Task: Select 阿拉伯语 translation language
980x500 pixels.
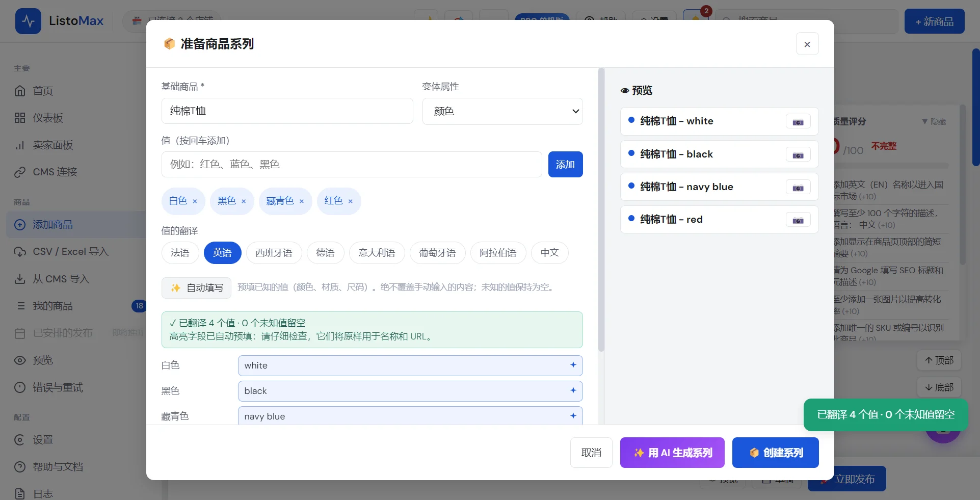Action: point(498,253)
